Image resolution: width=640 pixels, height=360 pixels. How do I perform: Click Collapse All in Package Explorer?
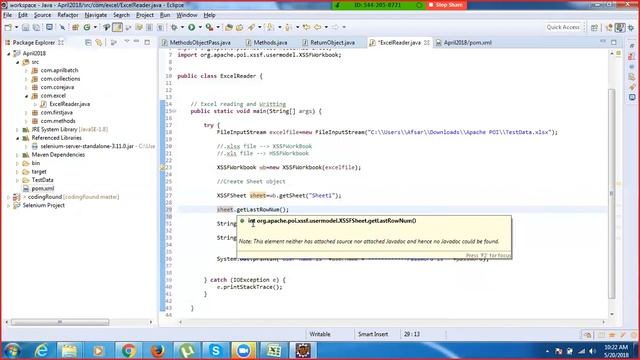[88, 42]
